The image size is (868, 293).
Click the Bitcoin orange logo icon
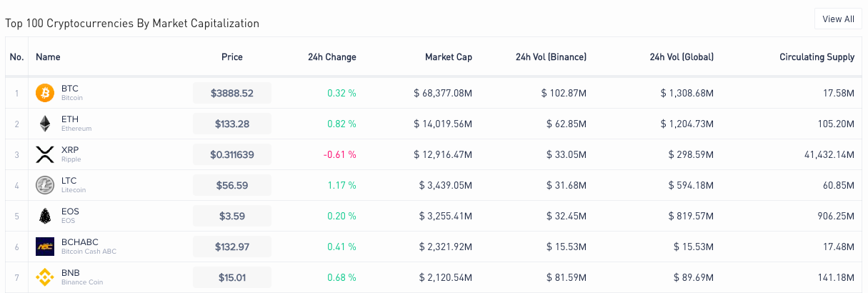coord(45,93)
